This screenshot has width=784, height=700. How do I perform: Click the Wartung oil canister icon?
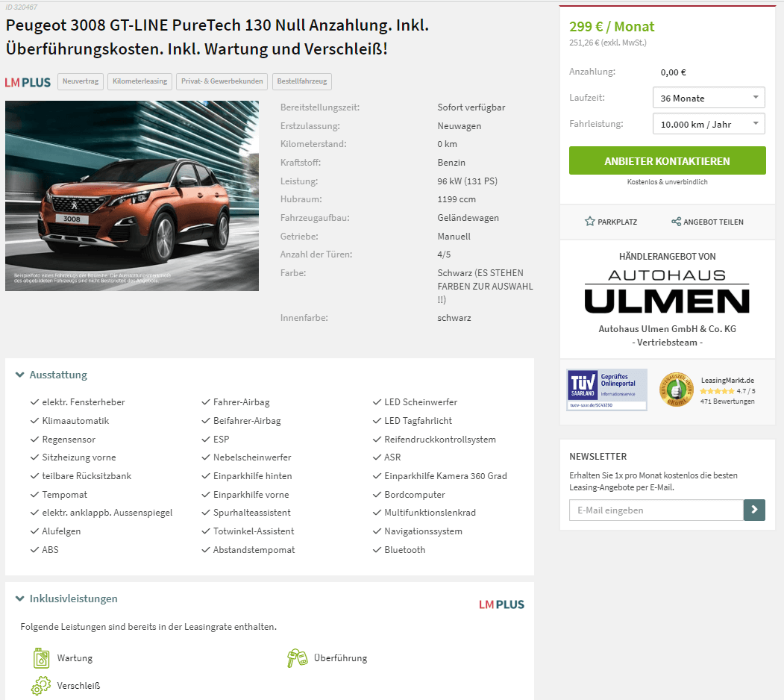[42, 658]
